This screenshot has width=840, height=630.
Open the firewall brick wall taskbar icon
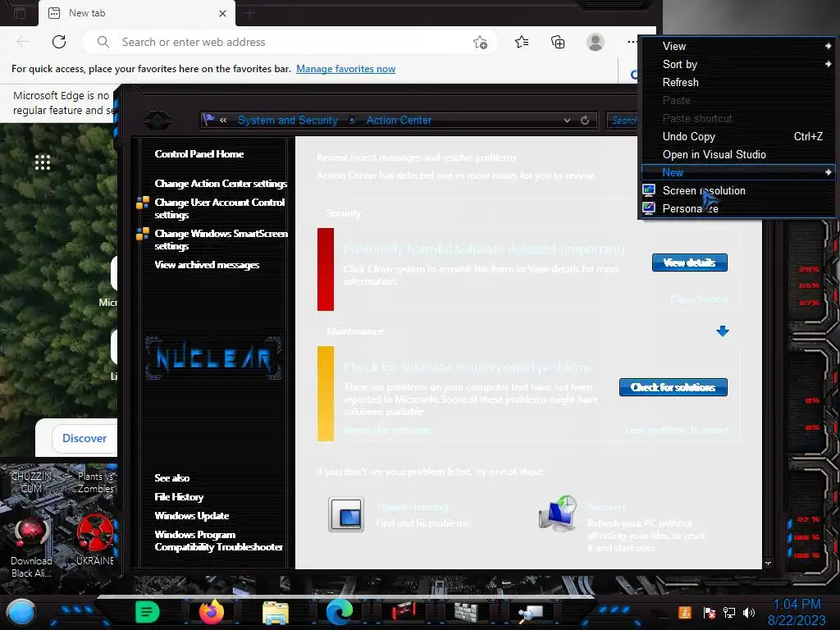coord(467,612)
